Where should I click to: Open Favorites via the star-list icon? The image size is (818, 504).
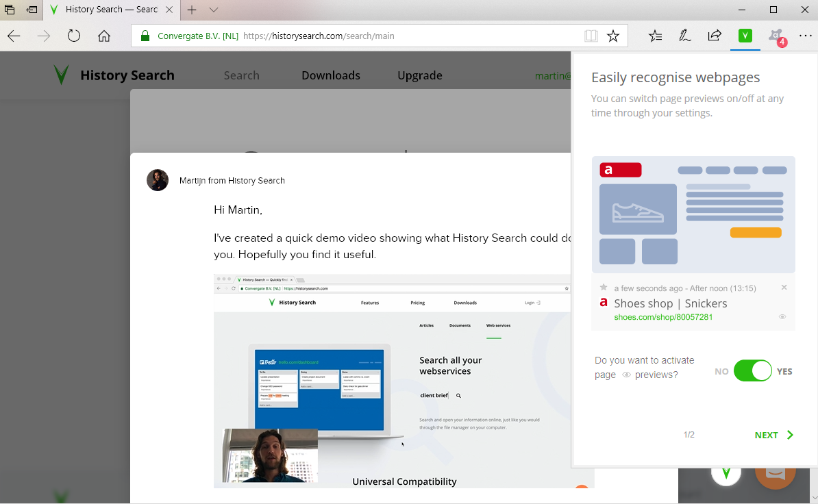(x=655, y=35)
